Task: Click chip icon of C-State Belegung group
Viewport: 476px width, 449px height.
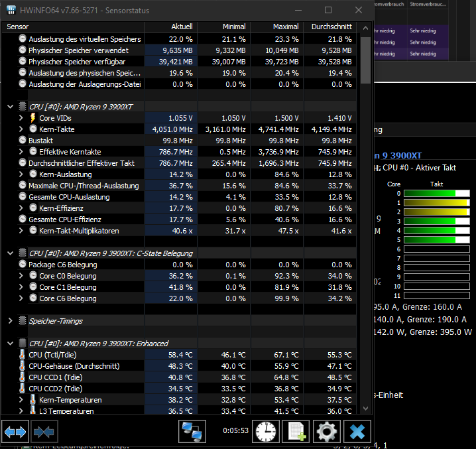Action: [23, 253]
